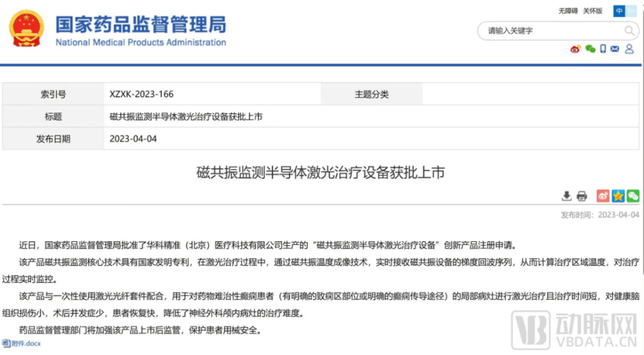This screenshot has height=355, width=644.
Task: Share article to QQ Zone star icon
Action: pyautogui.click(x=618, y=196)
